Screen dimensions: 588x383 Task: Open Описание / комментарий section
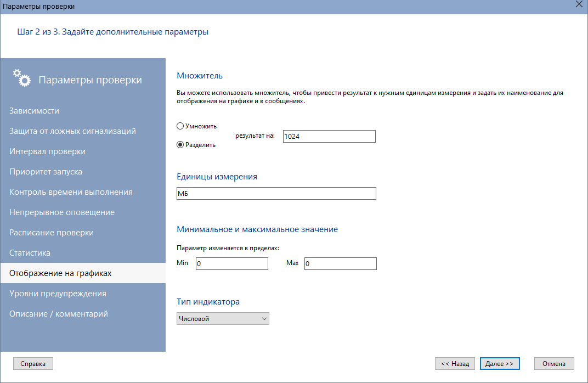point(83,313)
